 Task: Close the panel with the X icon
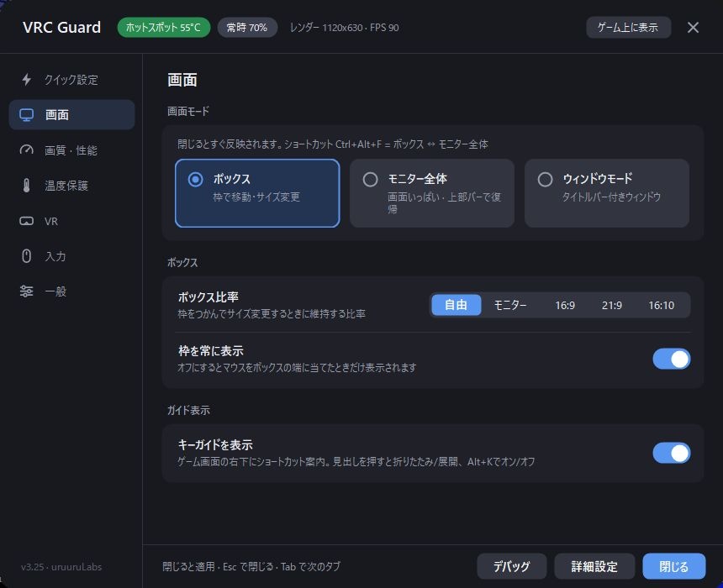(693, 28)
